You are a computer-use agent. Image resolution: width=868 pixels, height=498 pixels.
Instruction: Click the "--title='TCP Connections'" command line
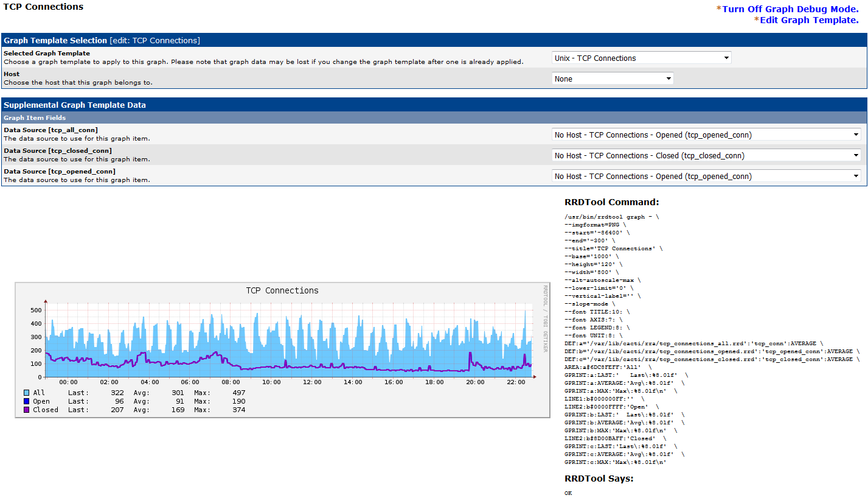point(613,248)
